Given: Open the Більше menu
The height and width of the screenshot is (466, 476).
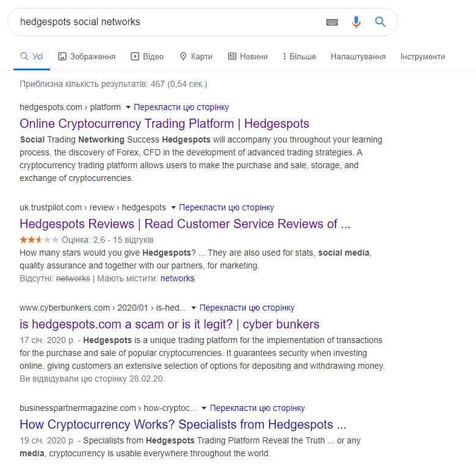Looking at the screenshot, I should [x=299, y=56].
